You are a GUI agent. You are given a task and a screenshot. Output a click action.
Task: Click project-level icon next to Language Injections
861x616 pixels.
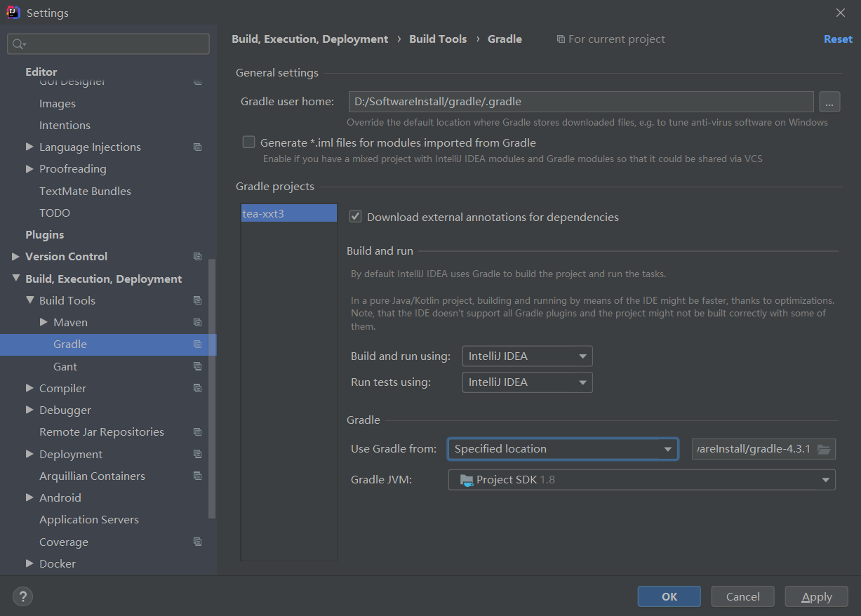(x=197, y=147)
